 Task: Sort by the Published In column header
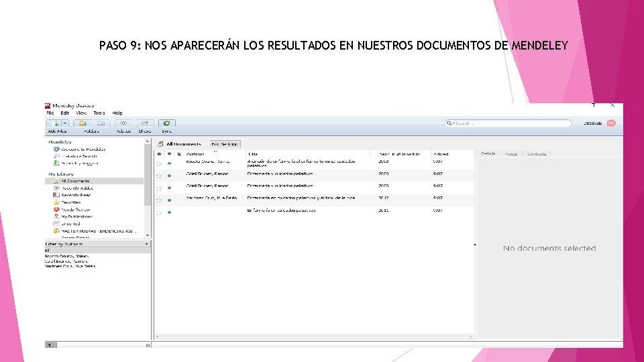click(x=407, y=154)
